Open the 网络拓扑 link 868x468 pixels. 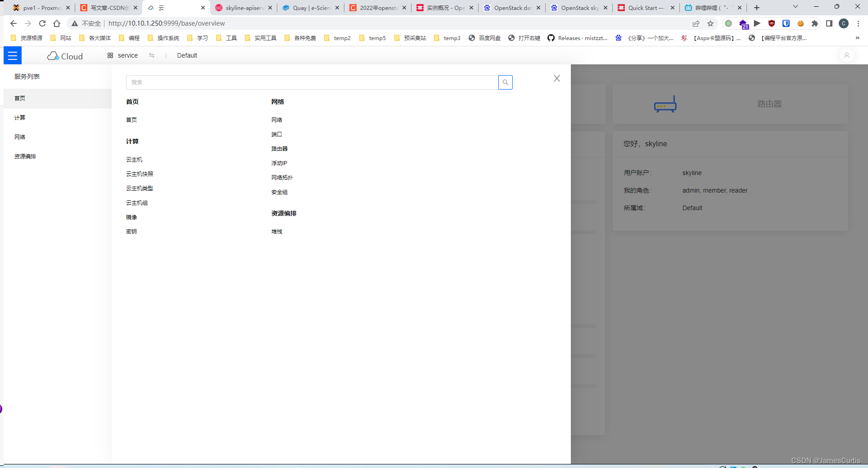282,178
